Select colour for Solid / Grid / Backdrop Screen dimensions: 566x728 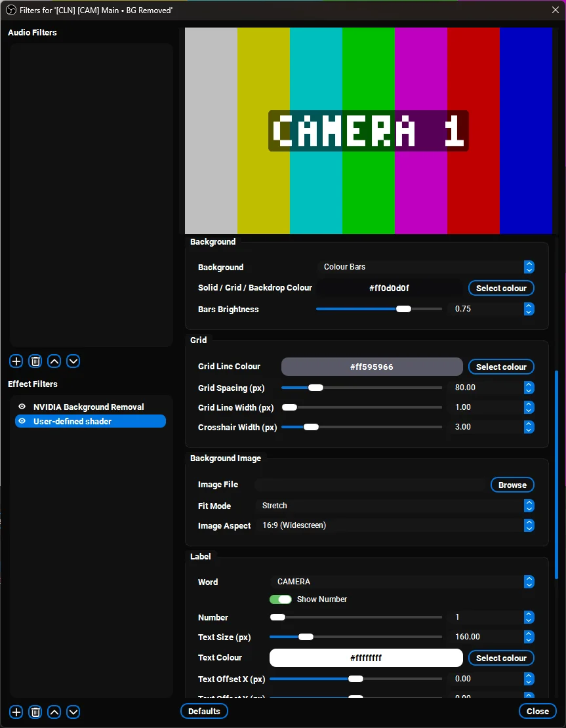[x=501, y=289]
